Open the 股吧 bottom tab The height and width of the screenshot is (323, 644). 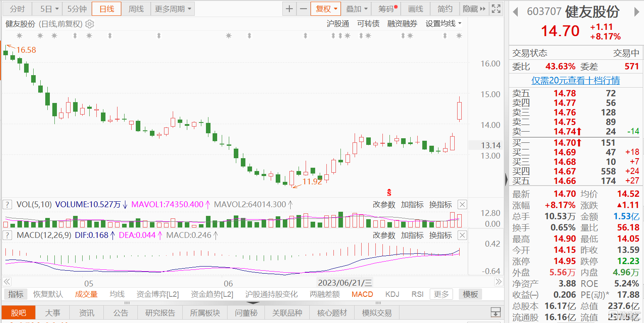pos(18,313)
